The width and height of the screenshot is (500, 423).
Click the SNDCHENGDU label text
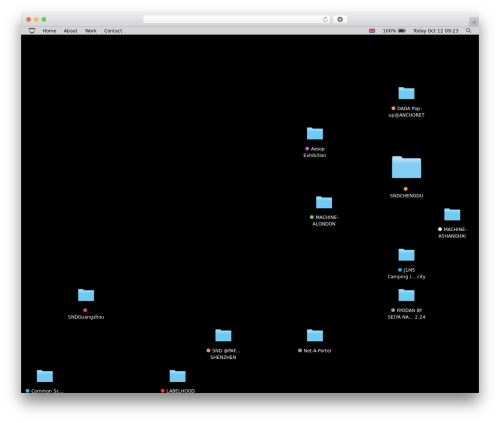[406, 196]
